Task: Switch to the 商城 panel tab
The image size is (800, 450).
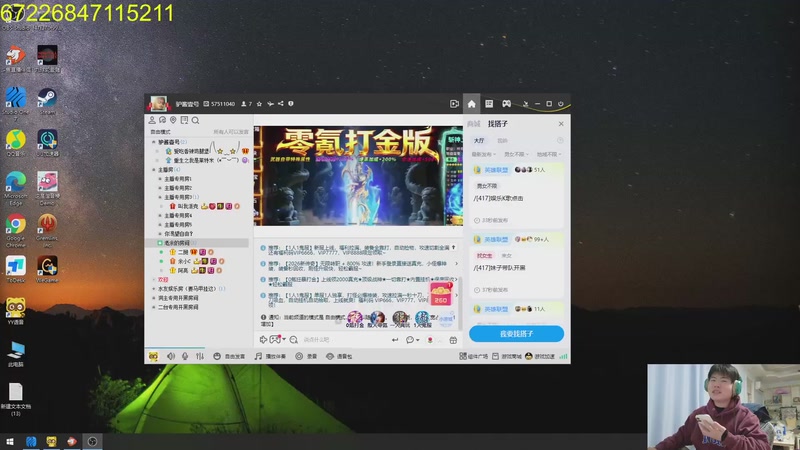Action: coord(474,123)
